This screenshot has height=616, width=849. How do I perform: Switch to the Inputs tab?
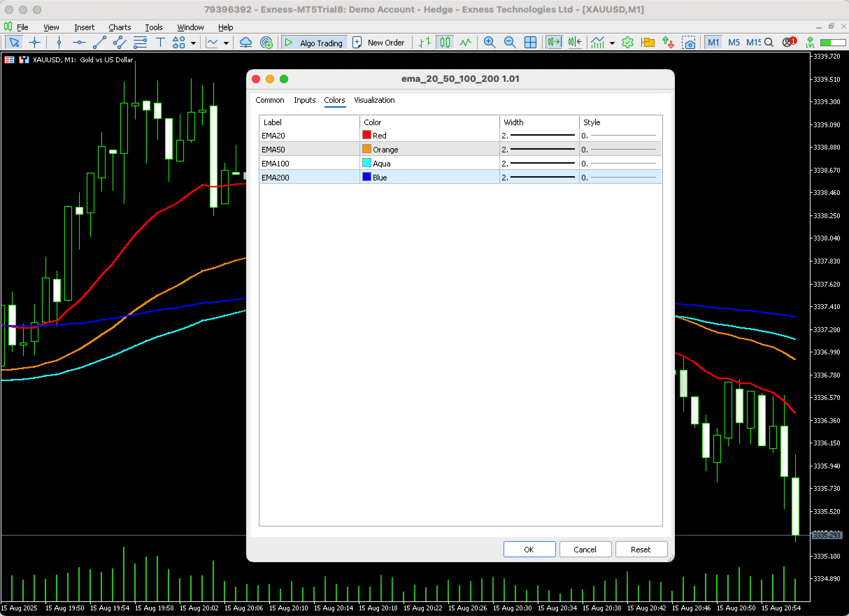(304, 100)
